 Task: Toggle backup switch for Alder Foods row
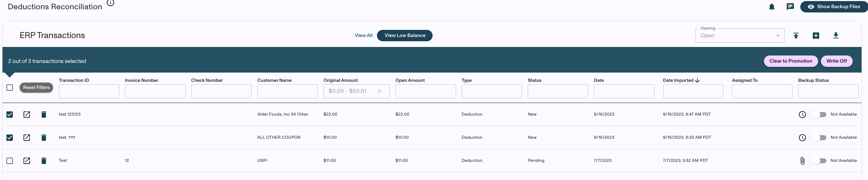(820, 115)
